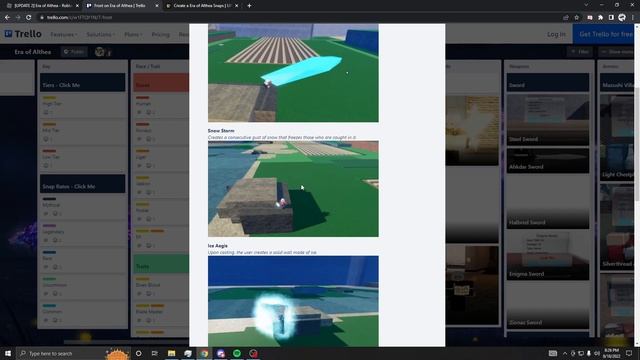640x360 pixels.
Task: Bookmark this page with the star icon
Action: click(x=576, y=18)
